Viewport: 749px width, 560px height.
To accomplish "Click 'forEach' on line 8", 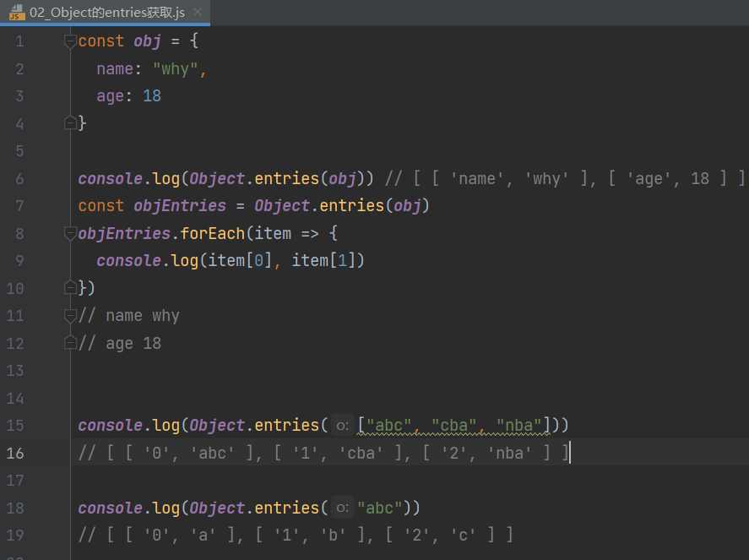I will (212, 233).
